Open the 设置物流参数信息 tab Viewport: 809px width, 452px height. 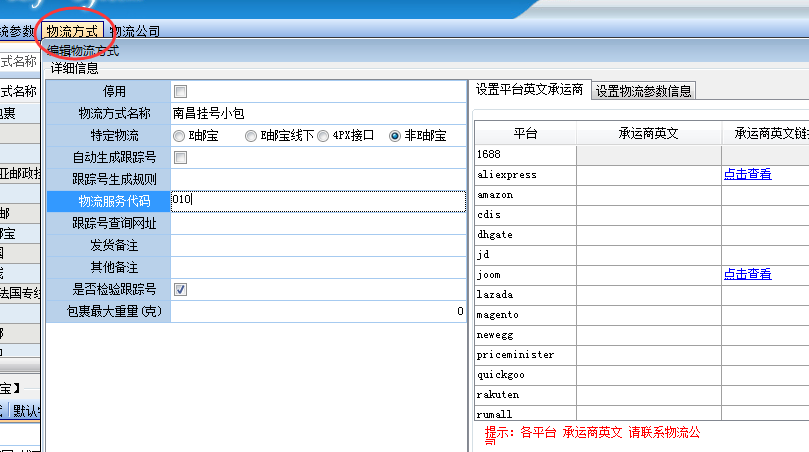643,91
